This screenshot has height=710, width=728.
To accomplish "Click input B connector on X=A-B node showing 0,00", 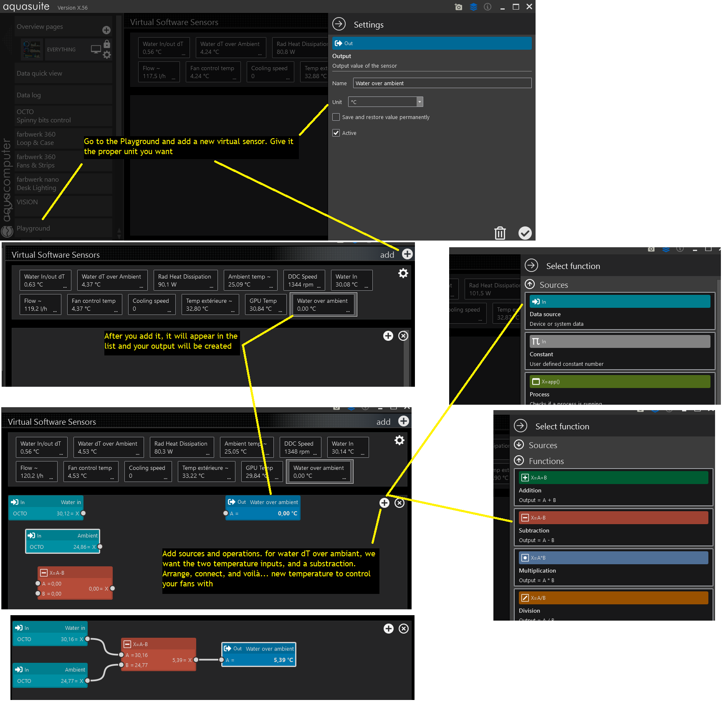I will point(38,593).
